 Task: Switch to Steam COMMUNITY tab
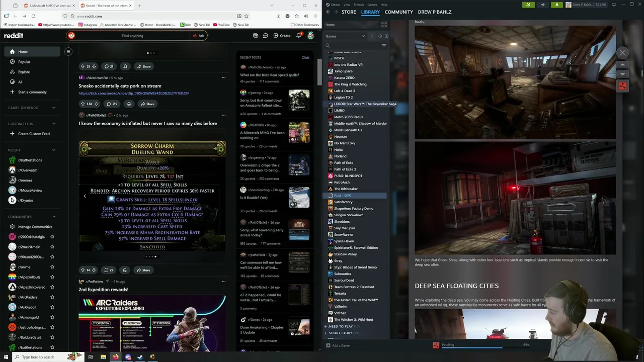point(398,12)
